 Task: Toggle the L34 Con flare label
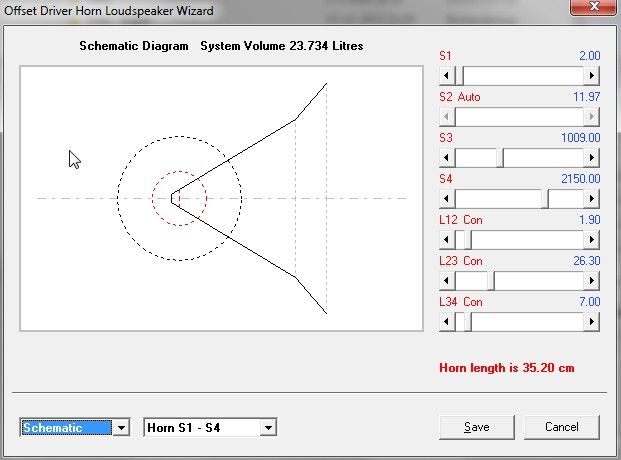[461, 302]
